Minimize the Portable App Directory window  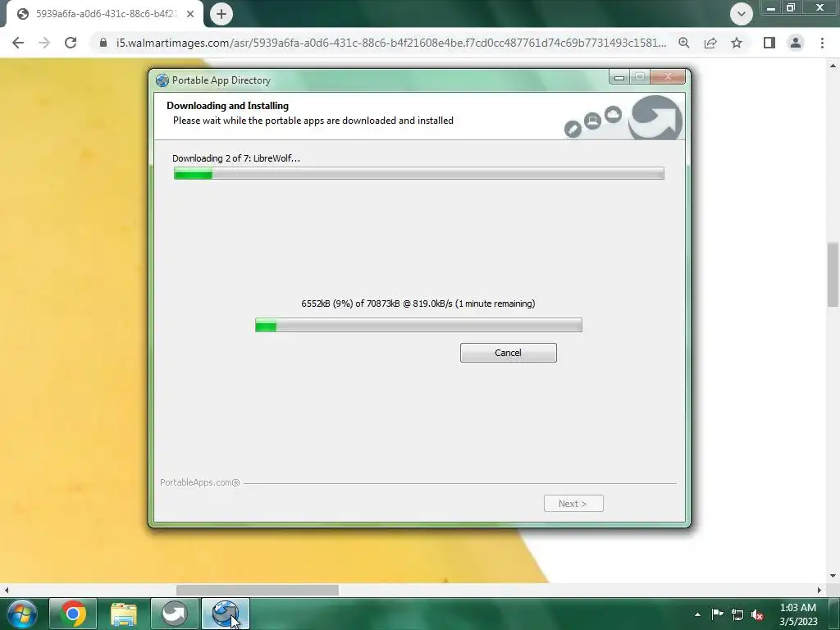pyautogui.click(x=619, y=77)
